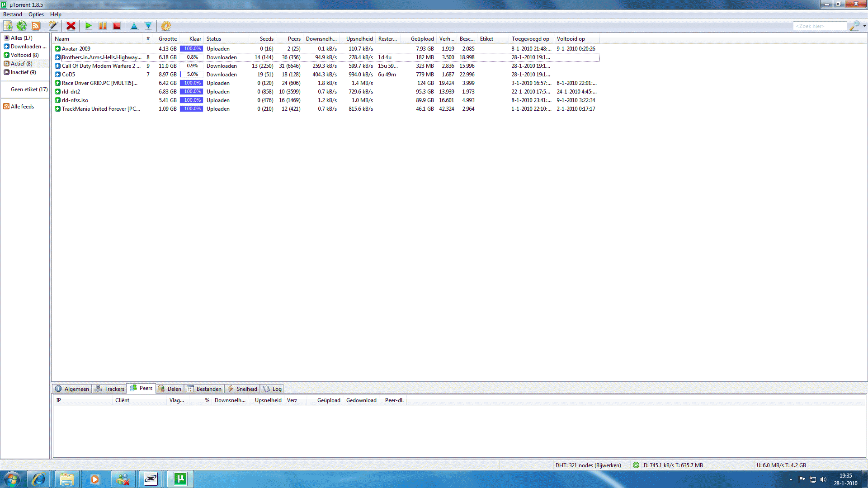Select Voltooid (8) category
Image resolution: width=868 pixels, height=488 pixels.
tap(22, 55)
